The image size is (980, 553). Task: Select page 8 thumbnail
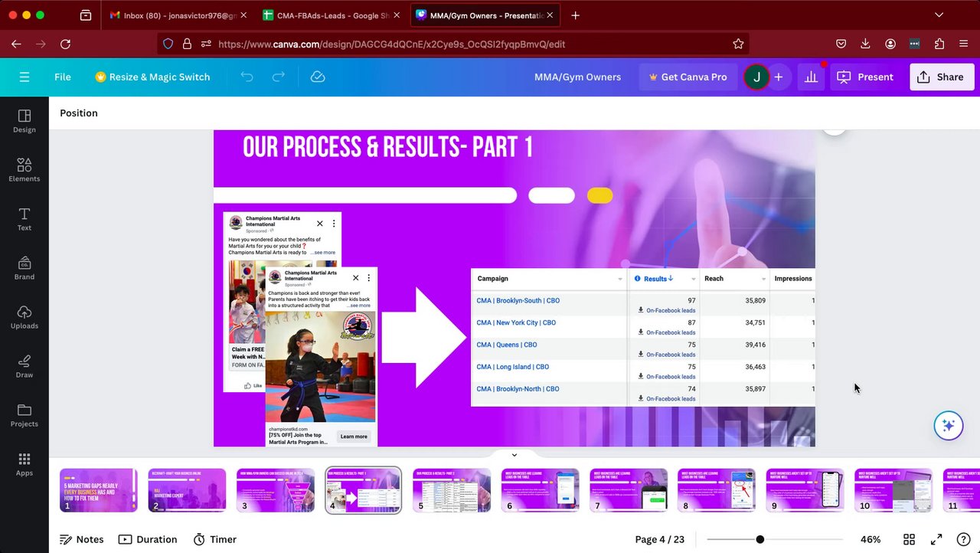[x=717, y=490]
